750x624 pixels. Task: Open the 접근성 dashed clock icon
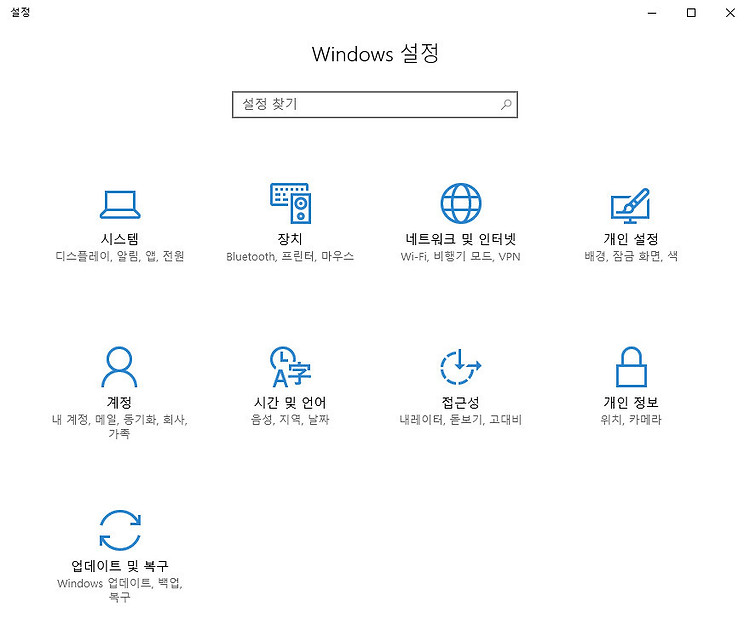pos(461,367)
